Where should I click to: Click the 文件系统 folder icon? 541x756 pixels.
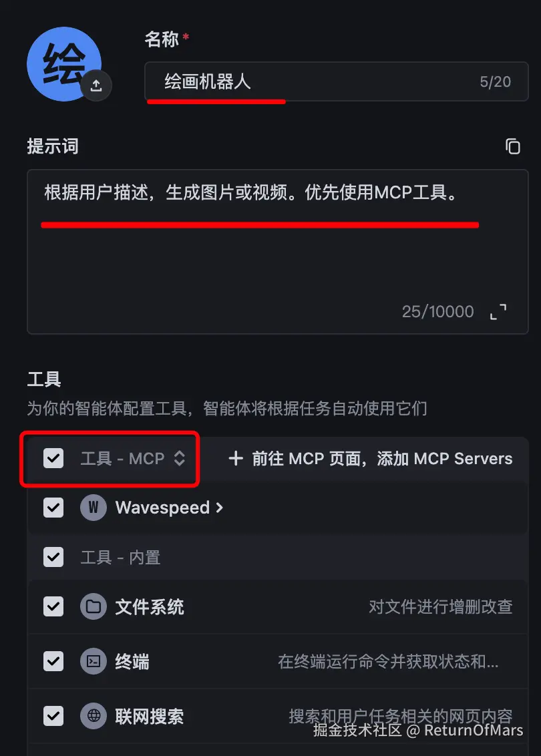pyautogui.click(x=94, y=606)
